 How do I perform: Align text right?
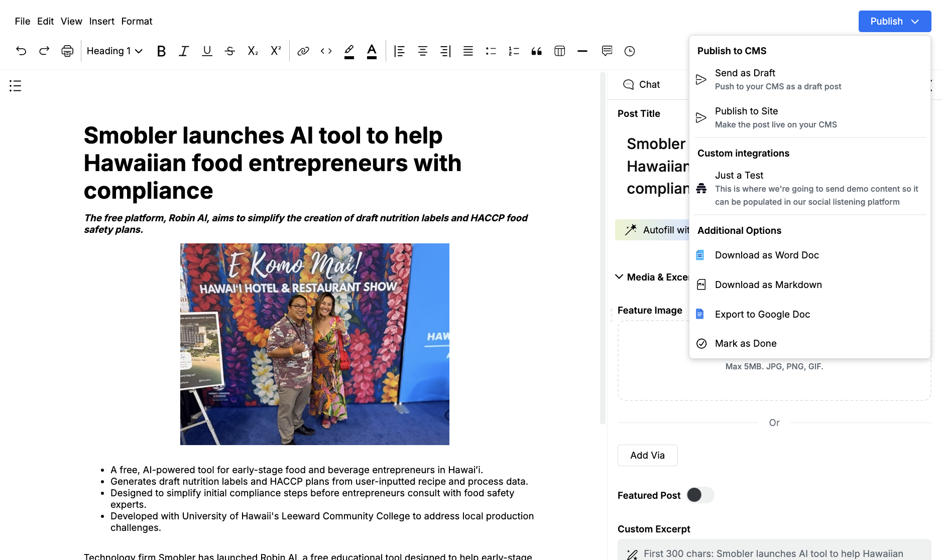pos(445,51)
